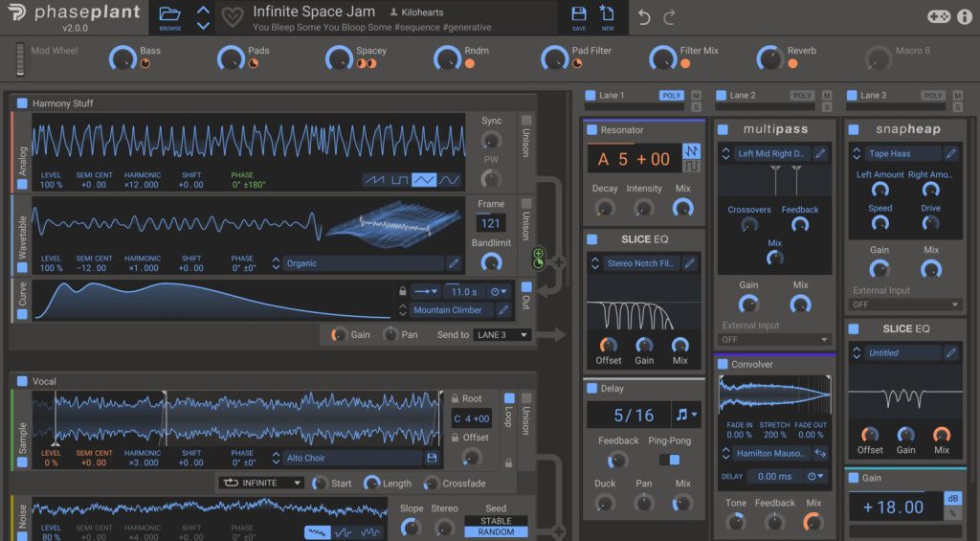Open multipass External Input dropdown
The width and height of the screenshot is (980, 541).
click(775, 339)
